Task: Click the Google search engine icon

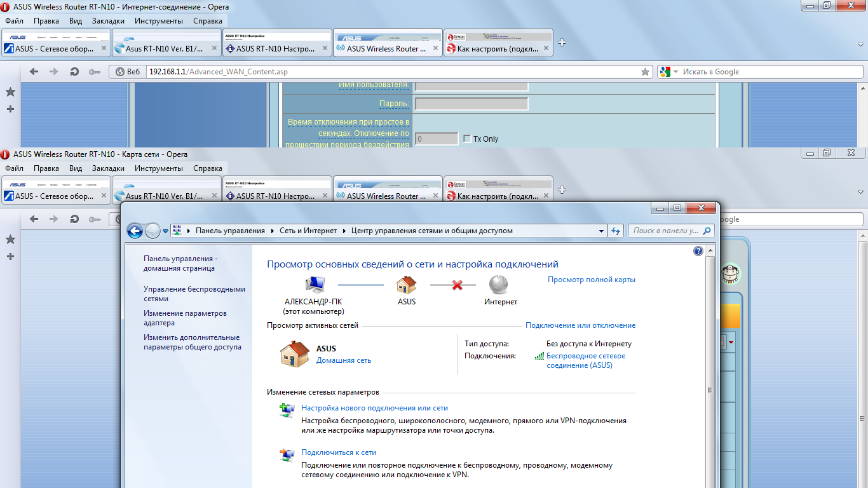Action: click(x=665, y=72)
